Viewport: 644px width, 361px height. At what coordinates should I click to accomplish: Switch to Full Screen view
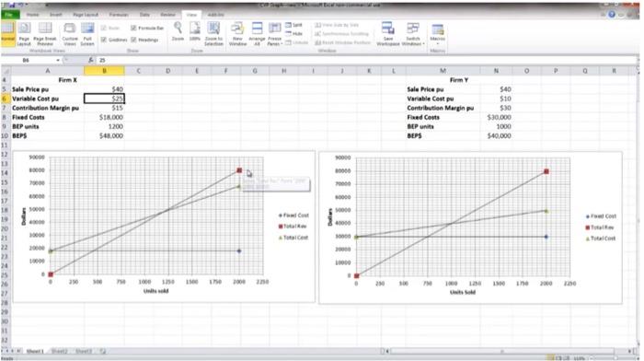click(x=87, y=33)
